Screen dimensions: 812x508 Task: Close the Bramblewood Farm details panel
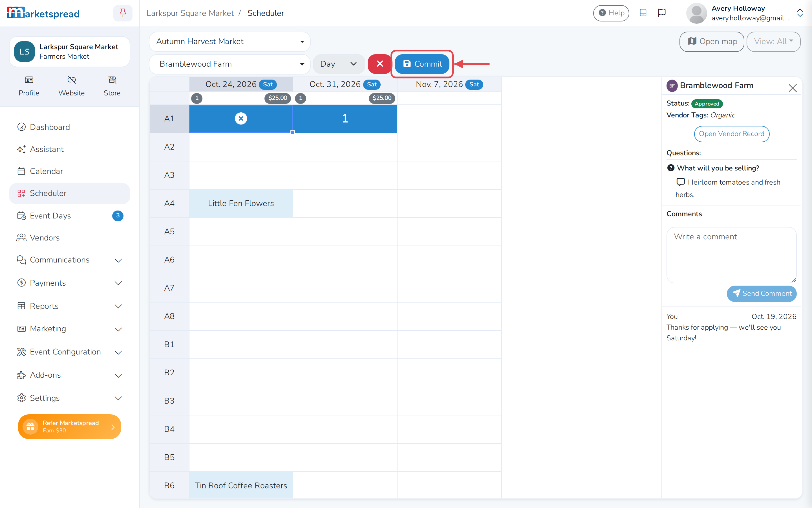pos(793,88)
